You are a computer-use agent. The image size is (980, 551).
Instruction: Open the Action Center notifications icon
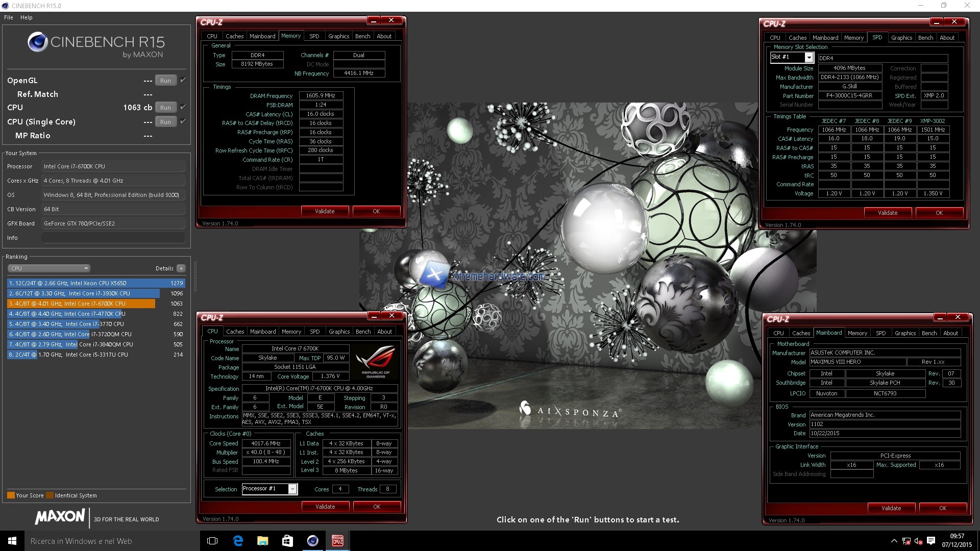coord(930,541)
